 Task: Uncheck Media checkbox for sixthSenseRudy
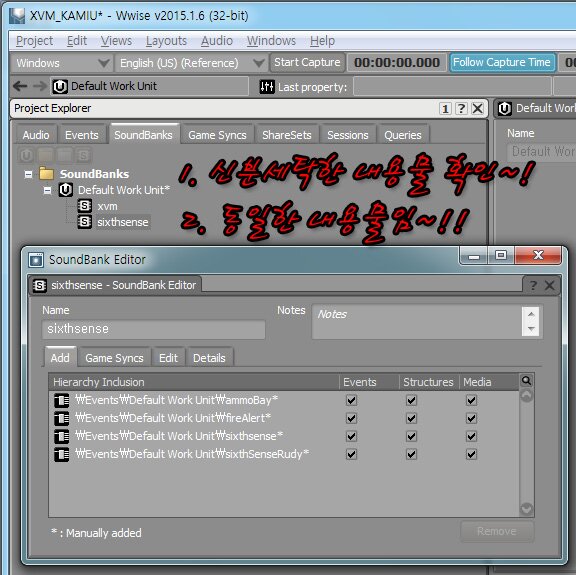pyautogui.click(x=472, y=454)
